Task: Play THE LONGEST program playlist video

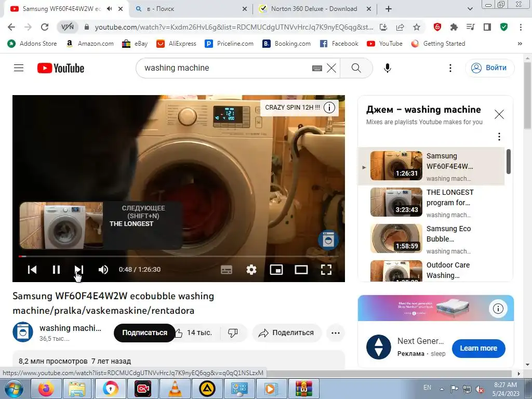Action: click(x=431, y=203)
